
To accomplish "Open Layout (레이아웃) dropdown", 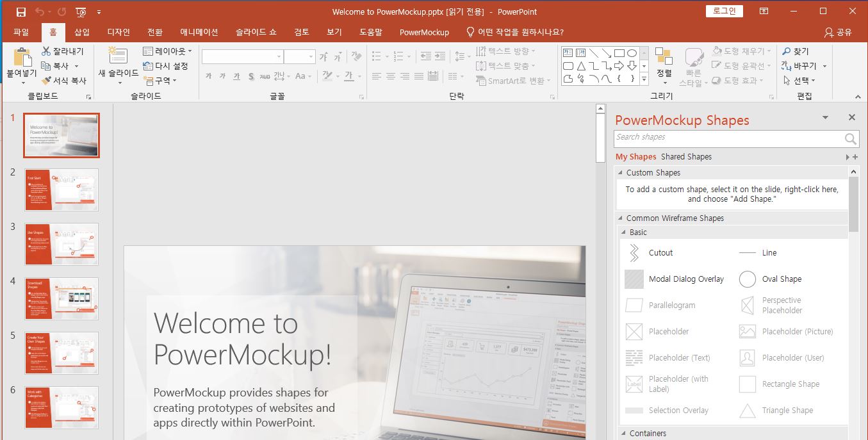I will (167, 51).
